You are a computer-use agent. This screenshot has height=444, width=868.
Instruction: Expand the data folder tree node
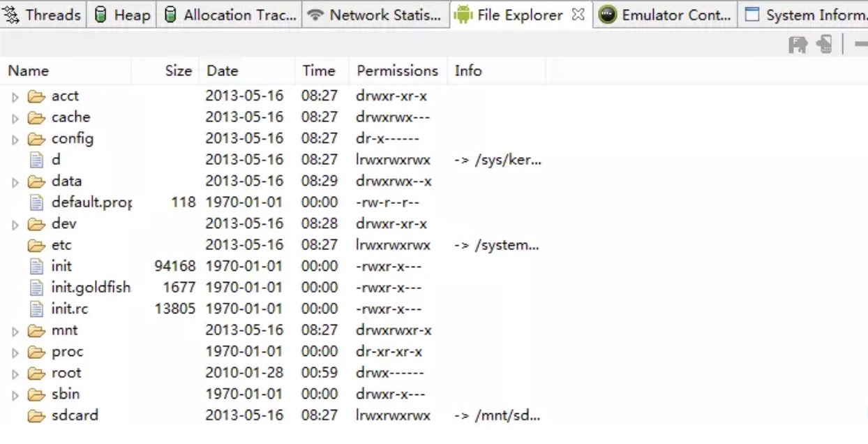pyautogui.click(x=15, y=182)
